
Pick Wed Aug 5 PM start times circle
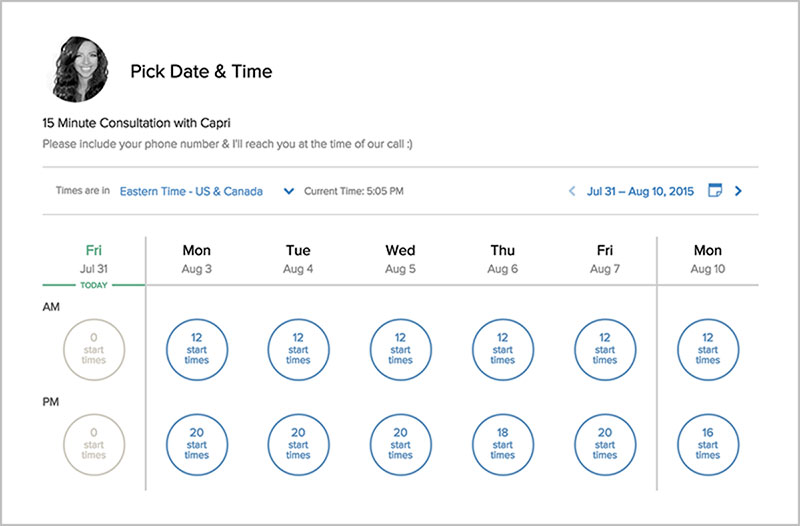[401, 444]
